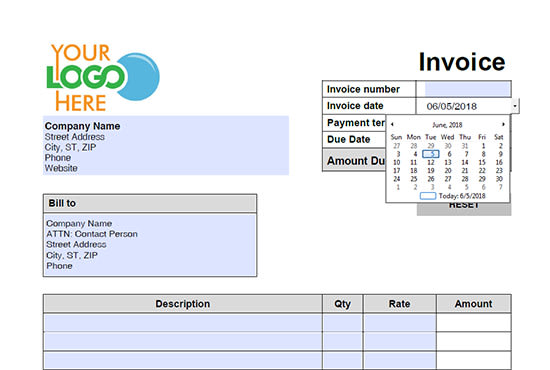Click the Due Date label

click(x=349, y=140)
